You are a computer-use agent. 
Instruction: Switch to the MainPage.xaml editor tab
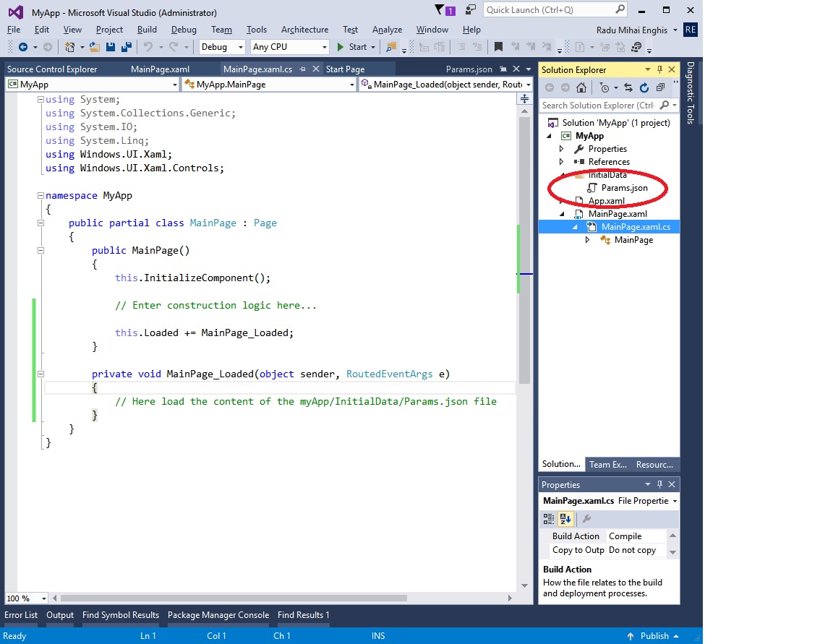coord(160,69)
